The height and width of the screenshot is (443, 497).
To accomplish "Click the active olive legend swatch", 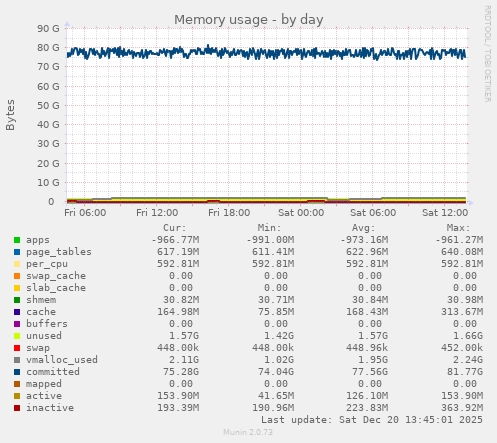I will (x=17, y=396).
